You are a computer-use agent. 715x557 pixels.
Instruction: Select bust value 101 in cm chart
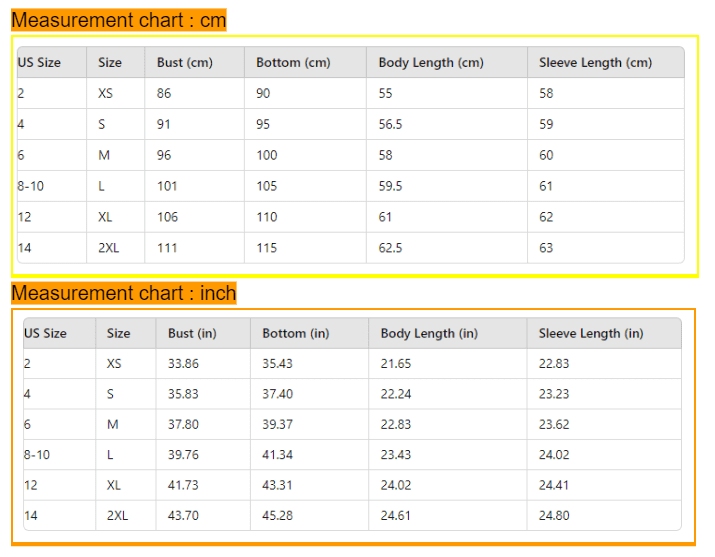coord(167,186)
